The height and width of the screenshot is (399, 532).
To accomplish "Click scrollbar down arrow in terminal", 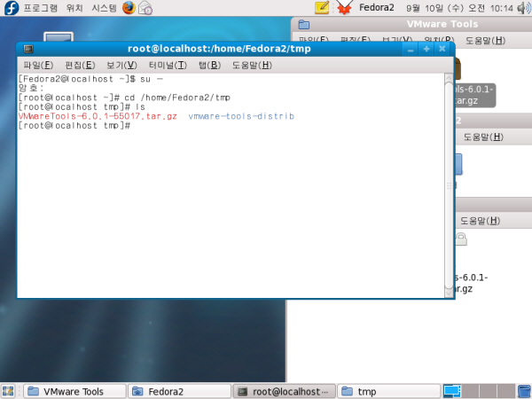I will (450, 293).
